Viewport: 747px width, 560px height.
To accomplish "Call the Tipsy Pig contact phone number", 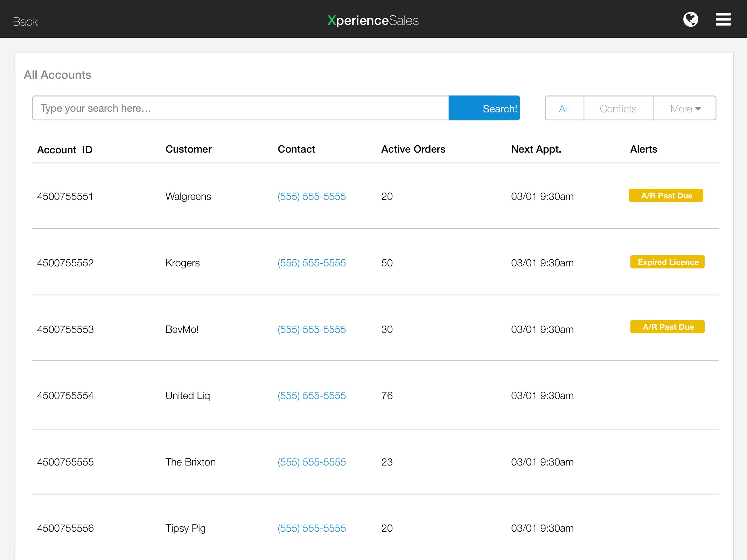I will click(x=312, y=528).
